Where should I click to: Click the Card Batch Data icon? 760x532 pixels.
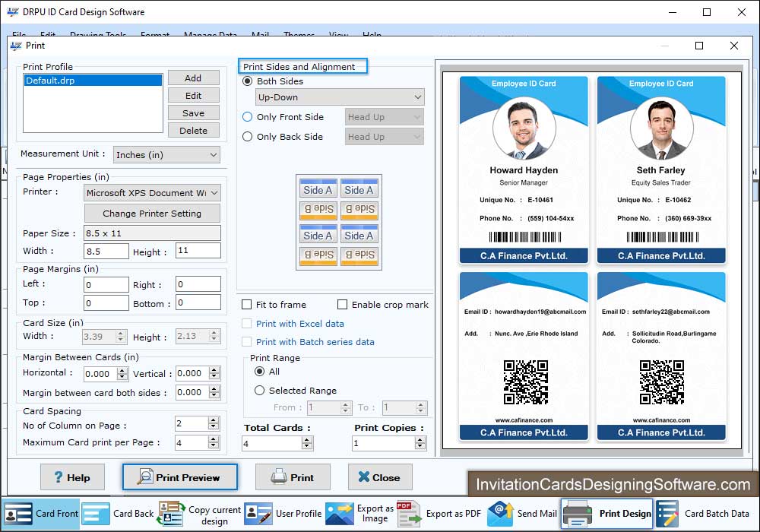[x=667, y=514]
